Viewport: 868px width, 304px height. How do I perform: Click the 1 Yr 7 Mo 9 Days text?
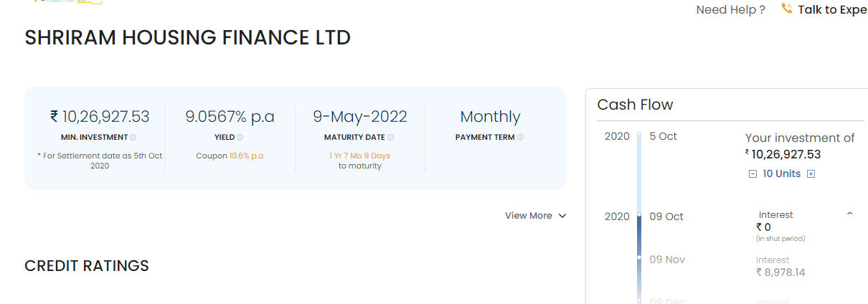point(359,156)
